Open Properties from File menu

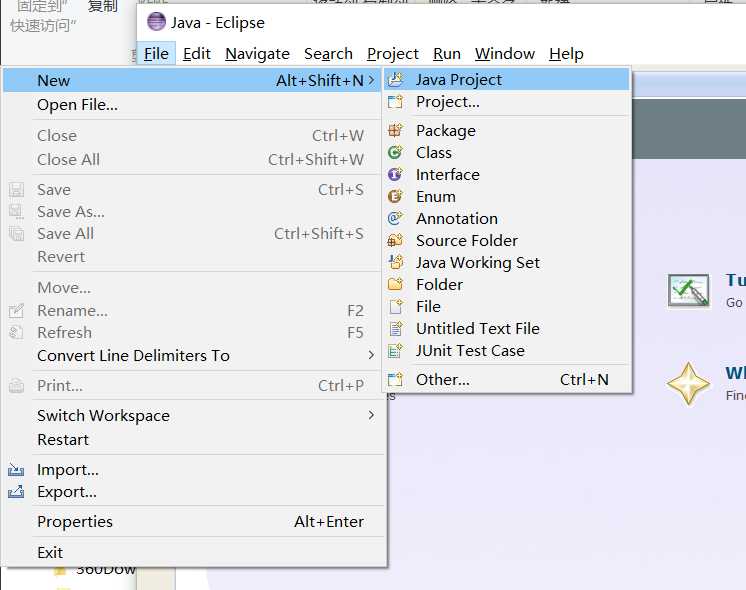point(194,521)
